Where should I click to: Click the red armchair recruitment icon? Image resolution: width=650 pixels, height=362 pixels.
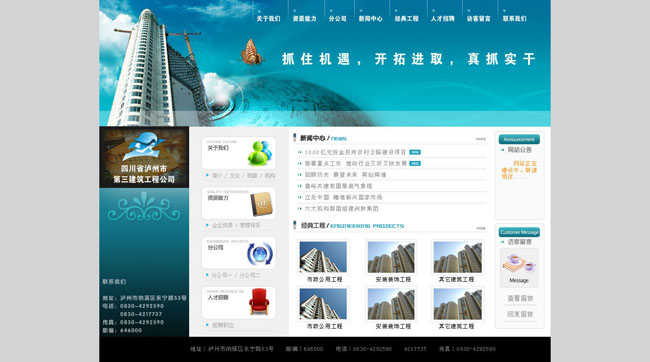click(x=260, y=302)
